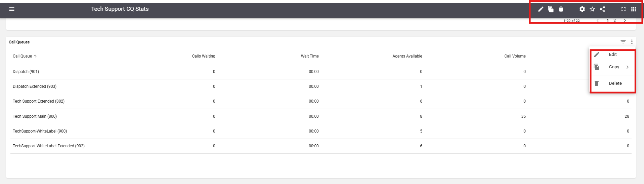The height and width of the screenshot is (184, 644).
Task: Open the apps grid icon
Action: coord(634,9)
